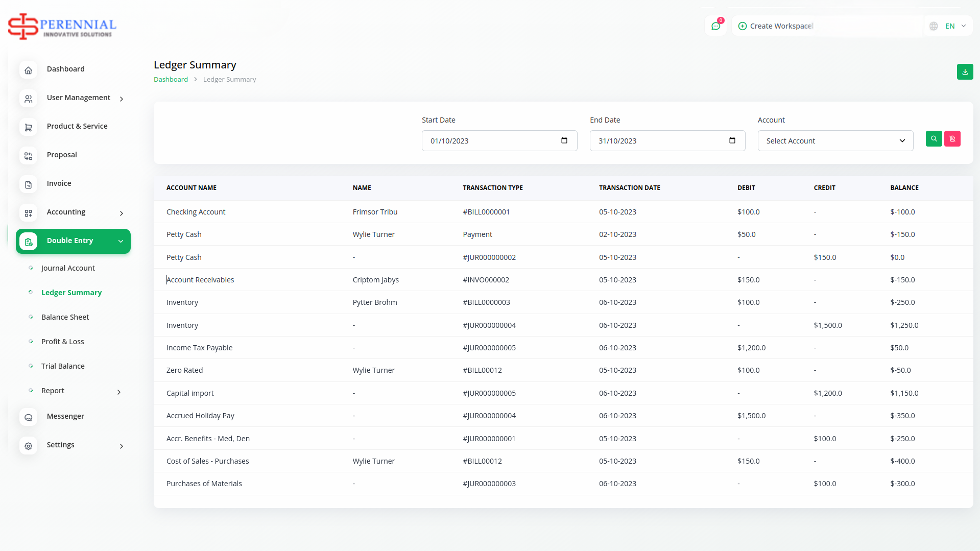The width and height of the screenshot is (980, 551).
Task: Expand the Accounting menu section
Action: click(x=121, y=213)
